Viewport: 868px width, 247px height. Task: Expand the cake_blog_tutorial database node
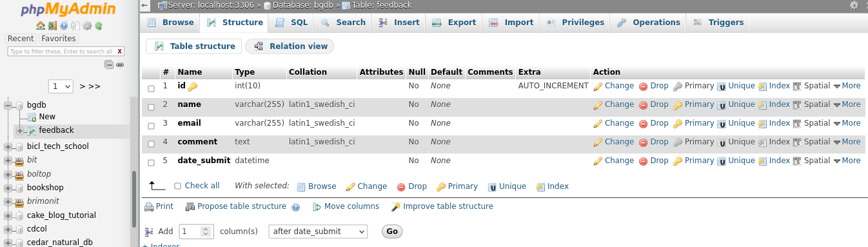[x=8, y=215]
